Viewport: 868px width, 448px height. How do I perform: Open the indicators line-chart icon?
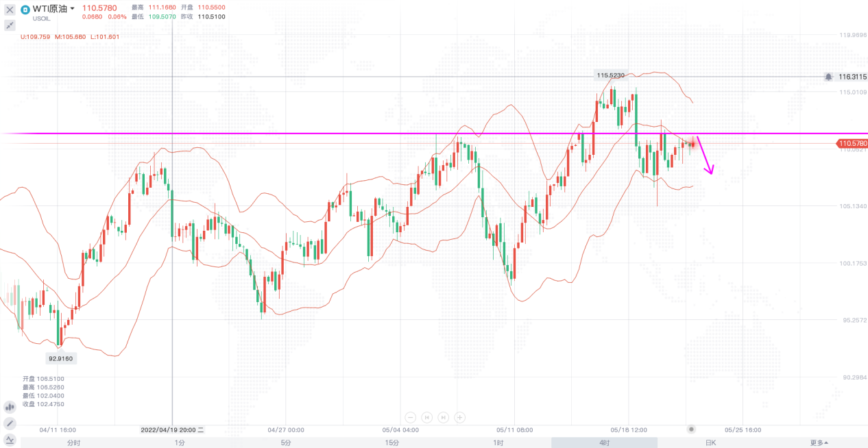coord(10,440)
